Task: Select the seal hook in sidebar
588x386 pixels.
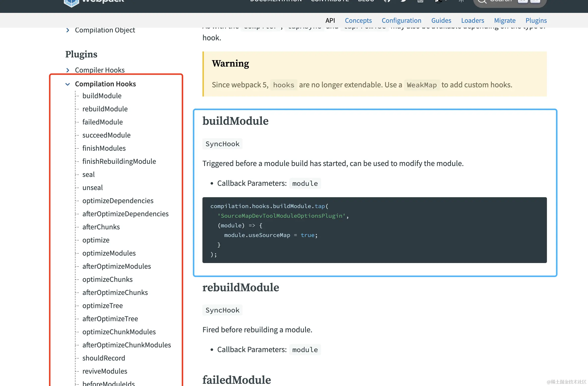Action: point(88,174)
